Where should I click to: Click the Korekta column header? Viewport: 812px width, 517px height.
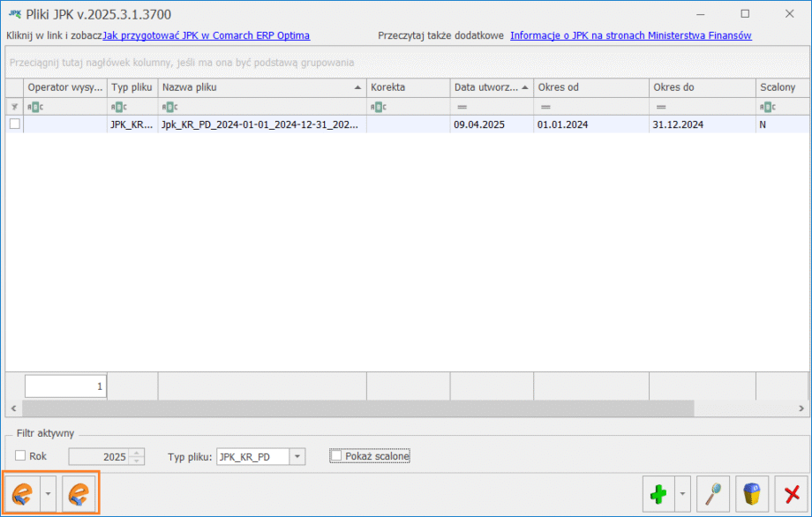(x=408, y=87)
